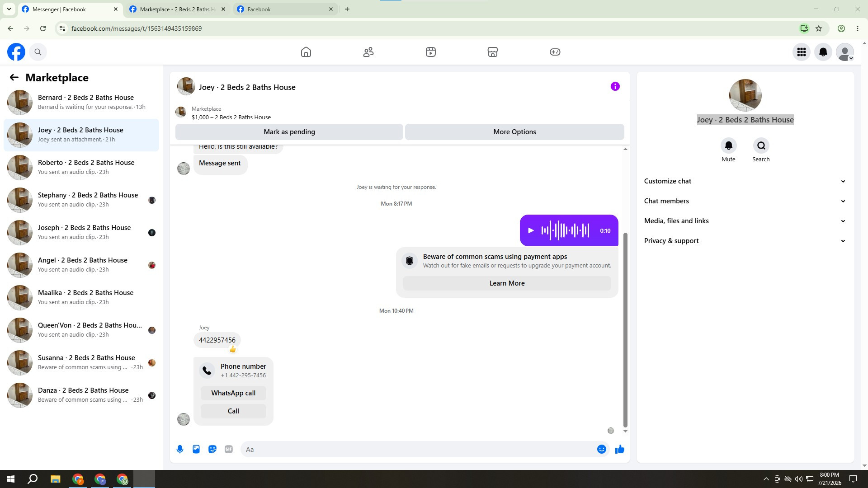Open the Facebook apps grid menu

point(802,52)
